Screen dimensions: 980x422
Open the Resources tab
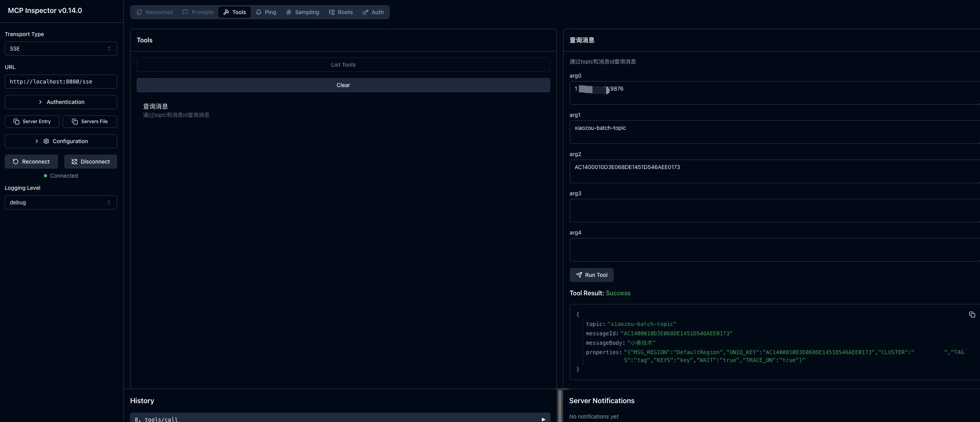coord(154,12)
